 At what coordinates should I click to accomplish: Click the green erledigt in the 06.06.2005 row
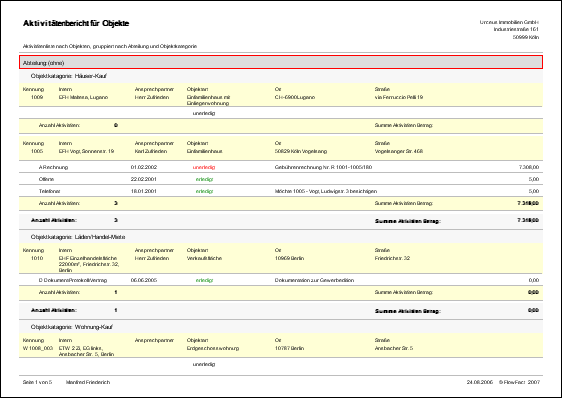[204, 280]
